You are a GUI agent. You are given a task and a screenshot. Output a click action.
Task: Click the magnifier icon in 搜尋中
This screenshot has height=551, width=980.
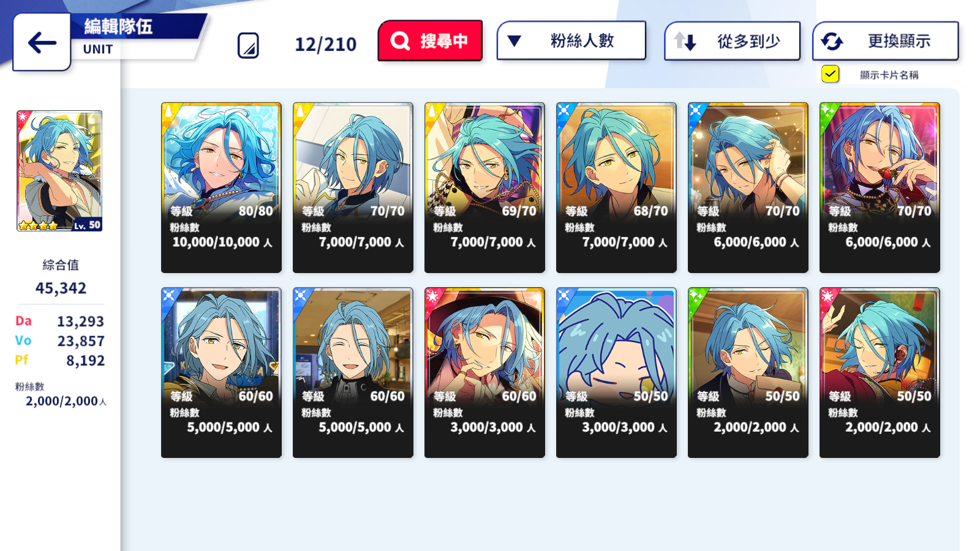[400, 41]
